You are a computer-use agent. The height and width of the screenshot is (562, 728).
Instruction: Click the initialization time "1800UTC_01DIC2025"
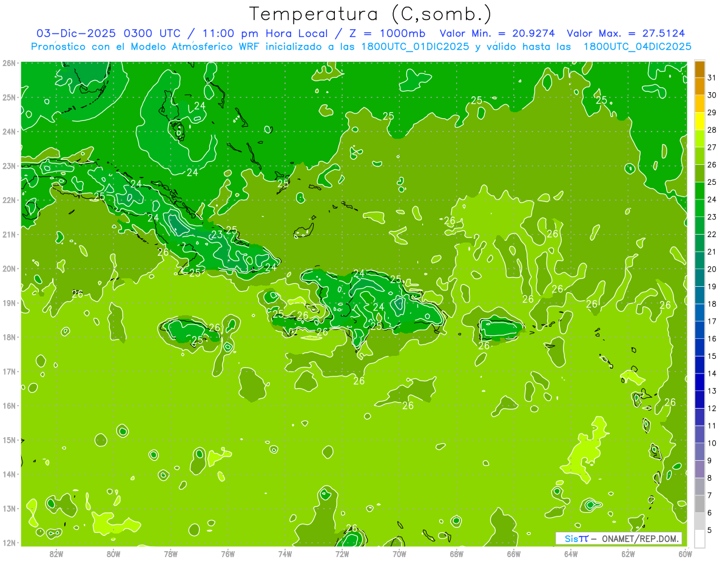coord(414,47)
